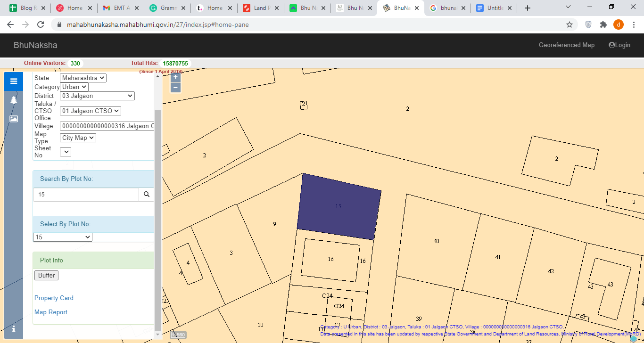This screenshot has height=343, width=644.
Task: Open the Map Type dropdown
Action: (78, 138)
